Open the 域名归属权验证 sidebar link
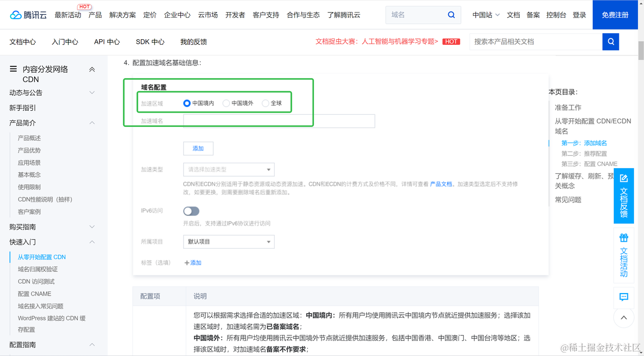Viewport: 644px width, 356px height. pyautogui.click(x=38, y=269)
